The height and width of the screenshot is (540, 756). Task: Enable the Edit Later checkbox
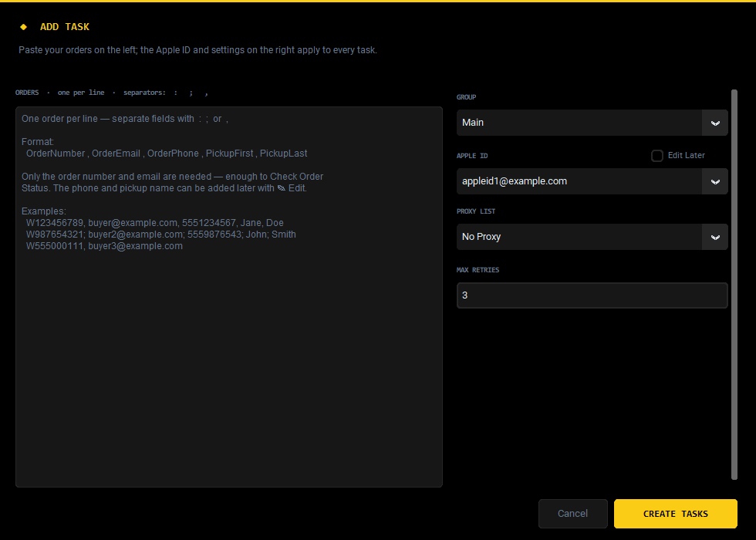pyautogui.click(x=656, y=156)
